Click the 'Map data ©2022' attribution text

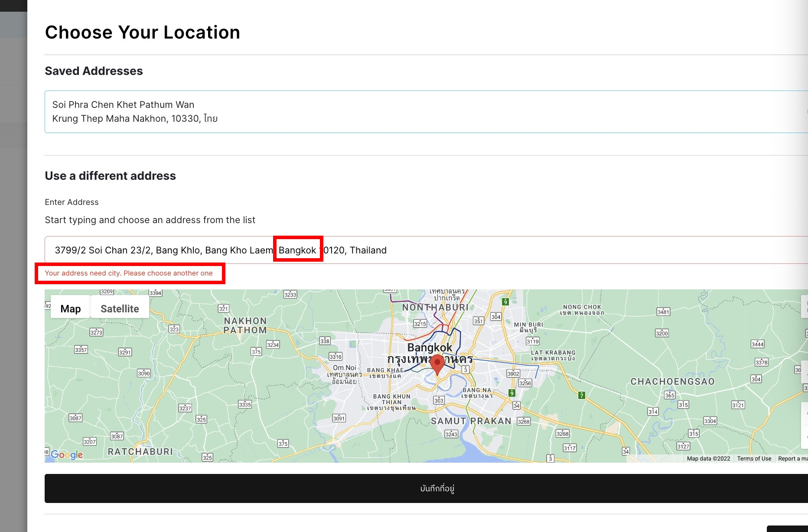coord(708,458)
